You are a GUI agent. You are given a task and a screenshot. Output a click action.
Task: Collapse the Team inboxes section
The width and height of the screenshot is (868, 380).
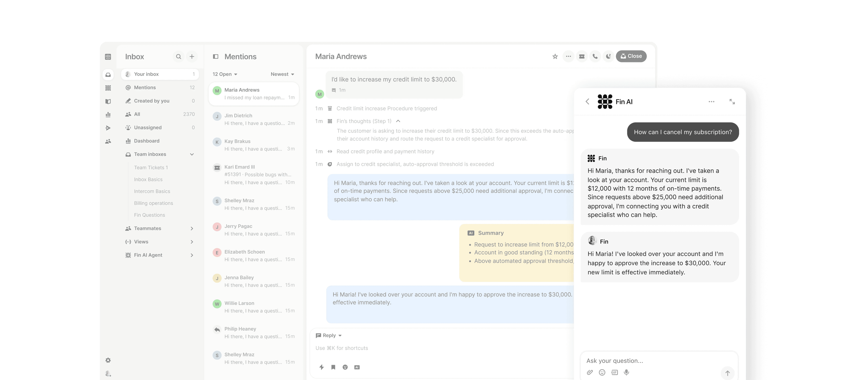point(192,154)
